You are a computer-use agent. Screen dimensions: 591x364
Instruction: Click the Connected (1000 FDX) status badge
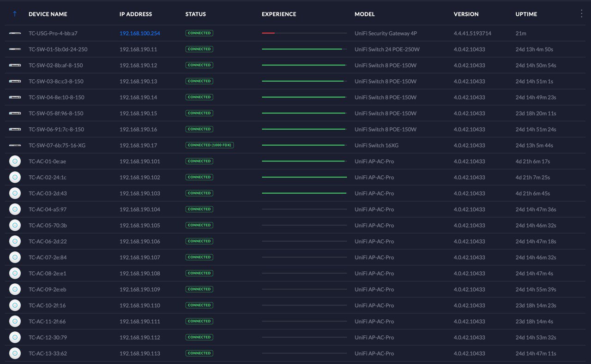210,145
